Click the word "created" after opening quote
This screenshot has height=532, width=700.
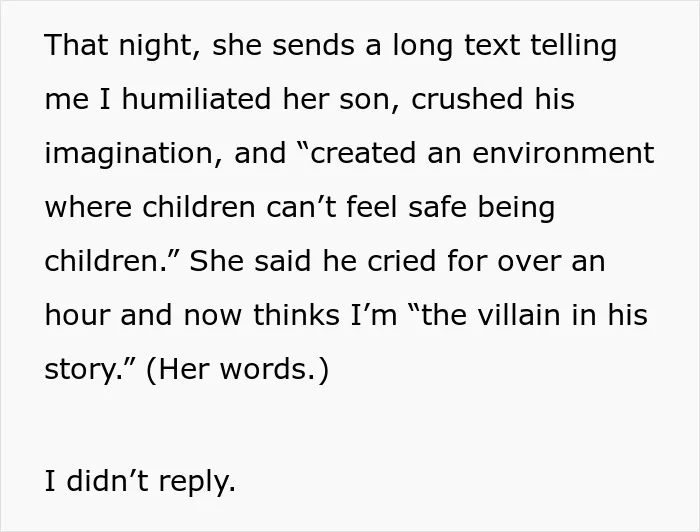click(x=362, y=153)
